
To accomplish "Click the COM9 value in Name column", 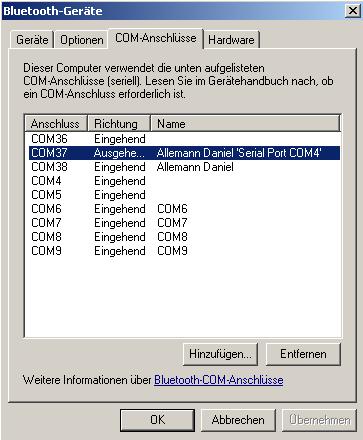I will [172, 251].
